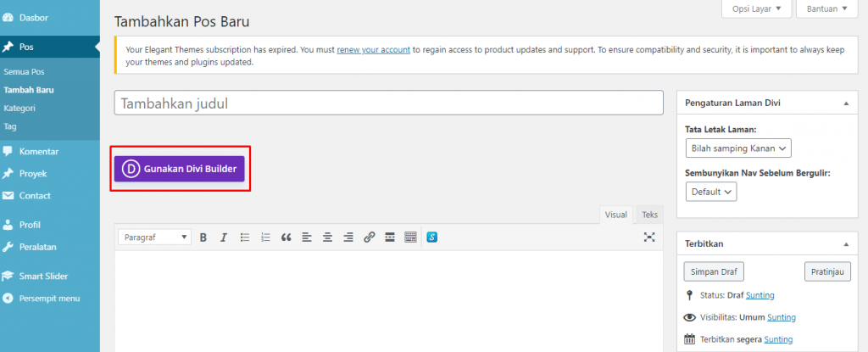Toggle the extra toolbar row

tap(410, 237)
